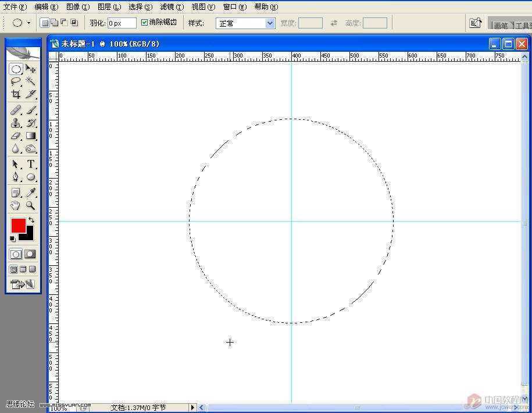
Task: Activate the Crop tool
Action: (16, 94)
